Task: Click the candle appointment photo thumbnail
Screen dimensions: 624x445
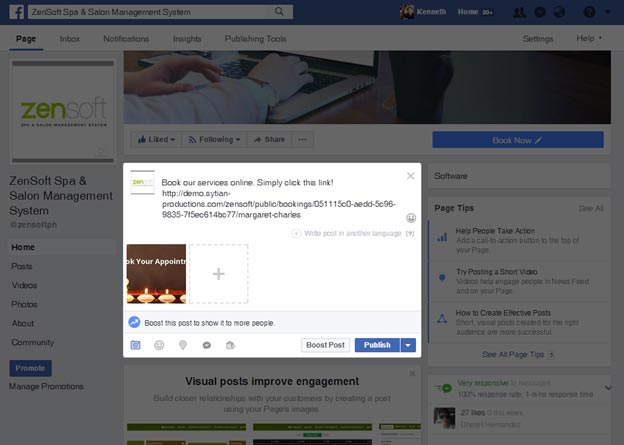Action: (x=156, y=274)
